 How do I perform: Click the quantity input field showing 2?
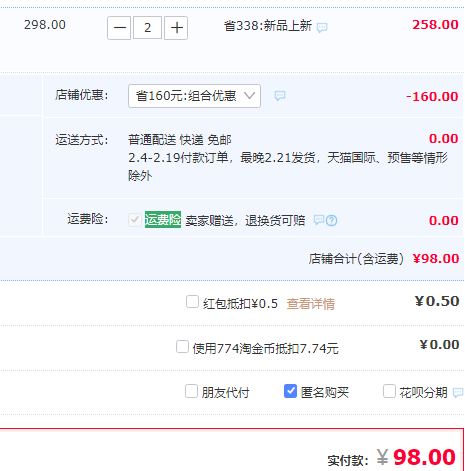pos(147,28)
